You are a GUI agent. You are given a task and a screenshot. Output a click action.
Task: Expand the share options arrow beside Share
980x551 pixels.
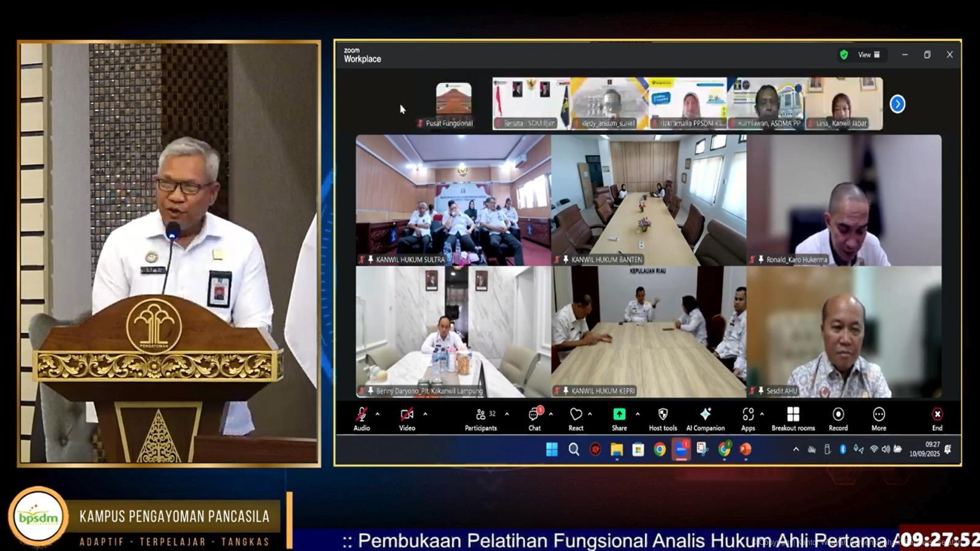pyautogui.click(x=638, y=414)
